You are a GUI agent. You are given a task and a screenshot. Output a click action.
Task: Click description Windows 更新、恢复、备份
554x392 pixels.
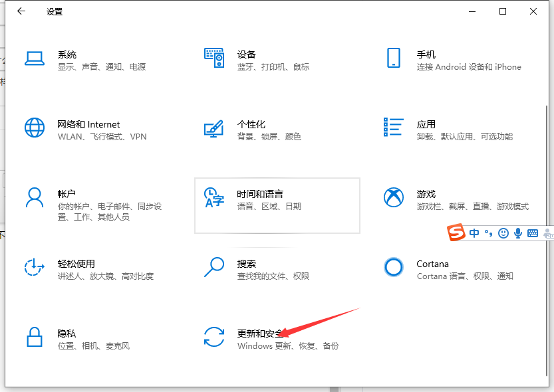pos(288,345)
